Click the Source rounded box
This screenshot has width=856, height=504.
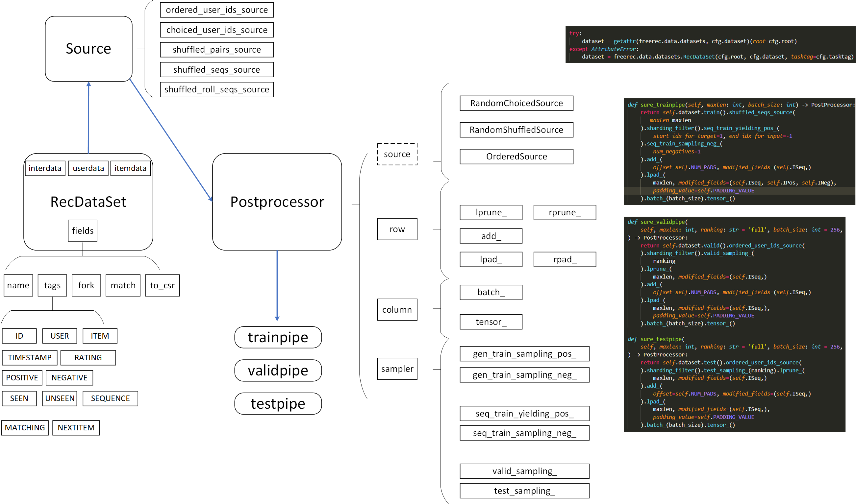pos(88,49)
